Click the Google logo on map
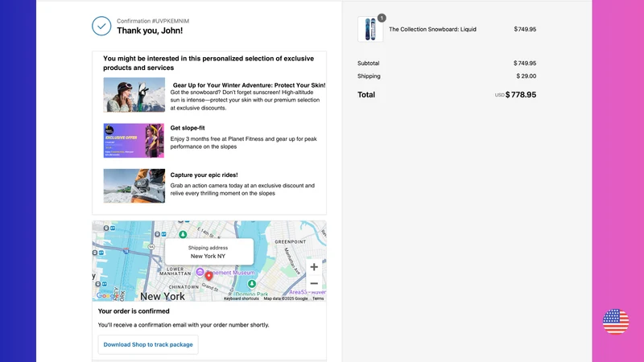The height and width of the screenshot is (362, 644). click(107, 296)
